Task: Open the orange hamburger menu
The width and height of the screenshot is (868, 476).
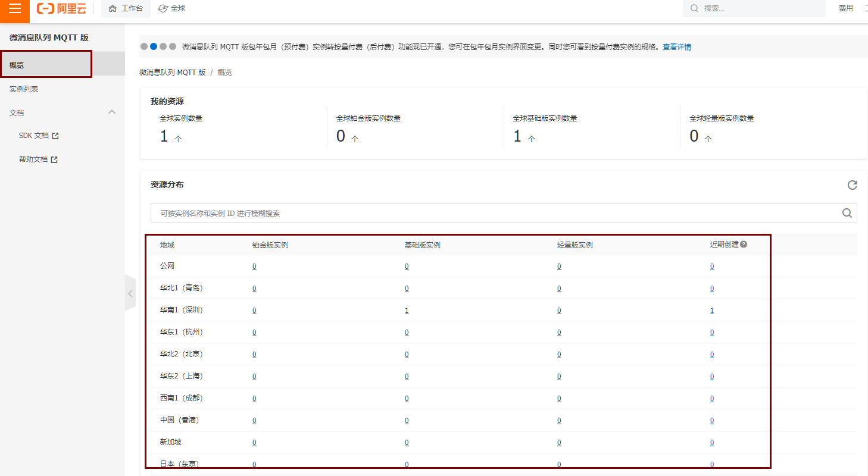Action: [15, 9]
